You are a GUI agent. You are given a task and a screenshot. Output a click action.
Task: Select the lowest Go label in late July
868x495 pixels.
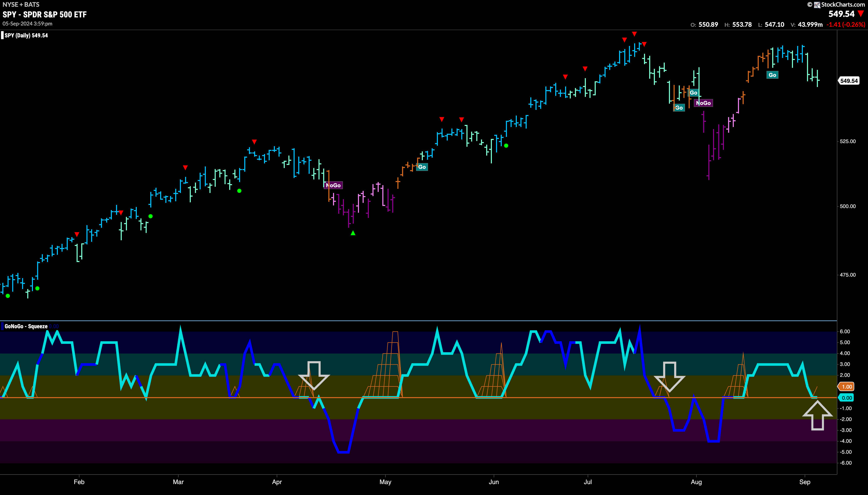pos(679,108)
